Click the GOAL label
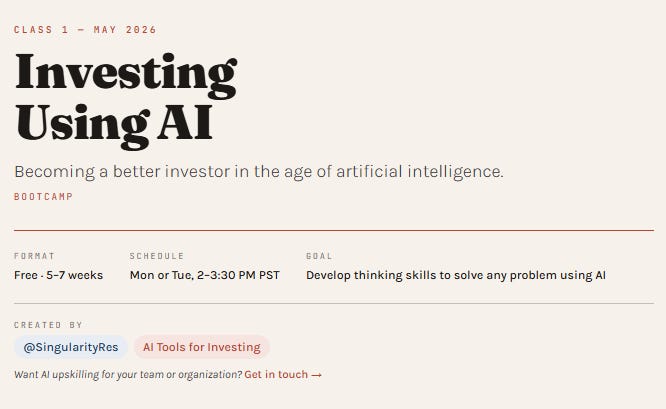The width and height of the screenshot is (666, 409). point(319,256)
